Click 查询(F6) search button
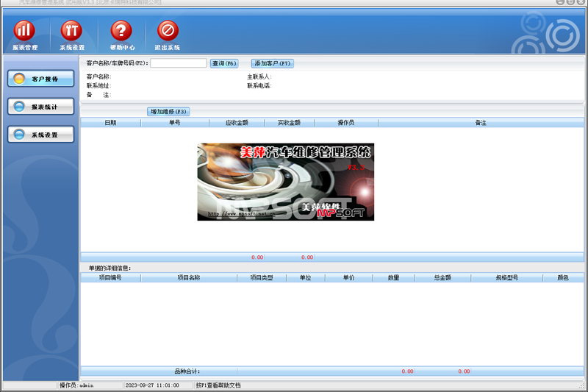The image size is (588, 392). click(x=224, y=63)
